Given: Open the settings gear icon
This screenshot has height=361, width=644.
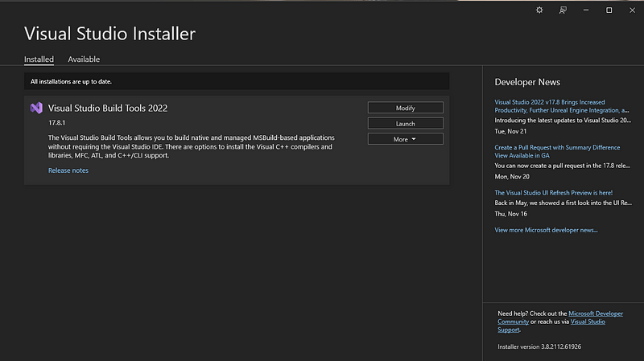Looking at the screenshot, I should (x=539, y=10).
